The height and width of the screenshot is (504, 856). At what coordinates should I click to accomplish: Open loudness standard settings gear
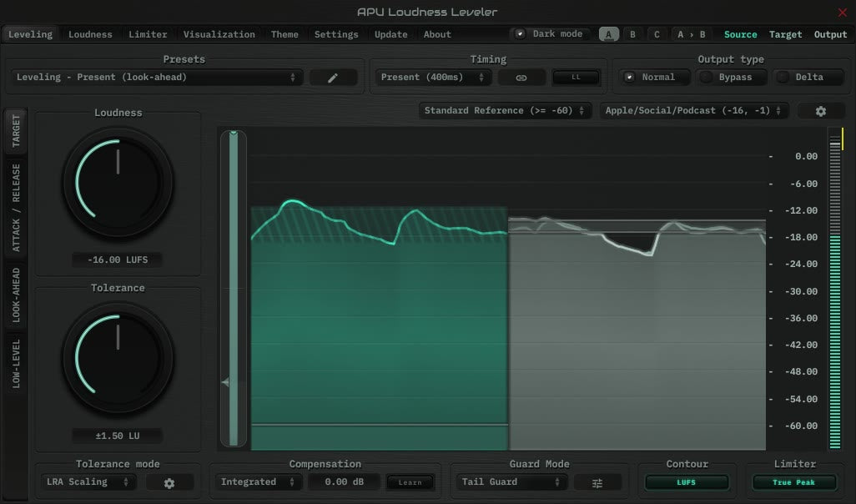820,111
